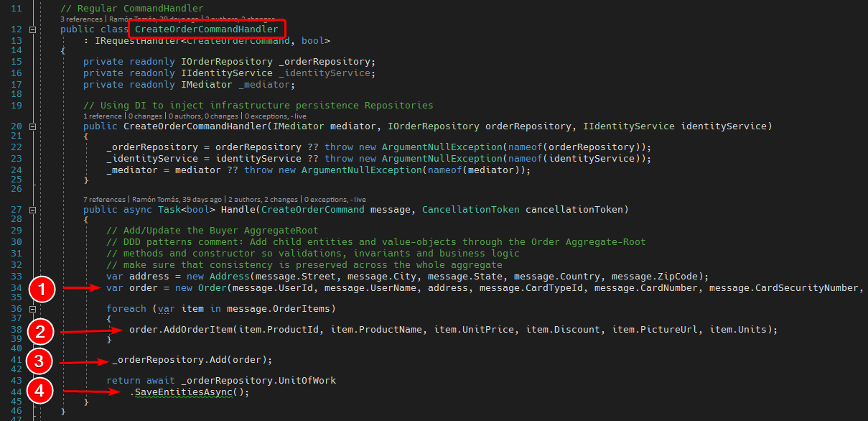The width and height of the screenshot is (868, 421).
Task: Collapse the CreateOrderCommandHandler class at line 12
Action: click(x=32, y=29)
